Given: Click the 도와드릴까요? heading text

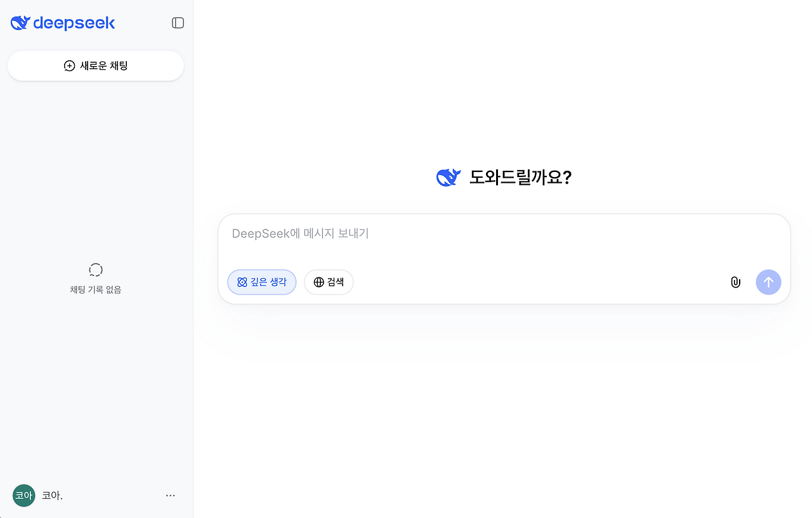Looking at the screenshot, I should pos(520,178).
